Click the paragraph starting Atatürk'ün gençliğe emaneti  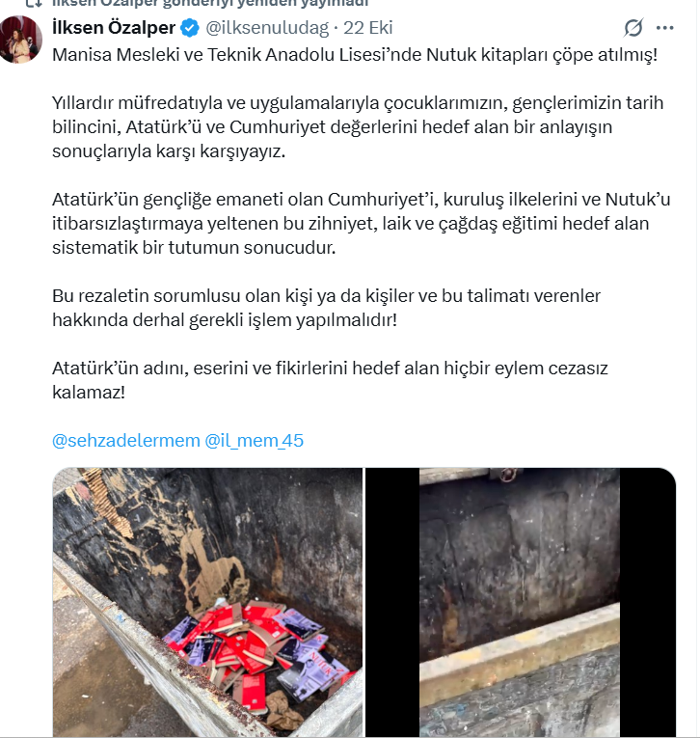[x=362, y=224]
